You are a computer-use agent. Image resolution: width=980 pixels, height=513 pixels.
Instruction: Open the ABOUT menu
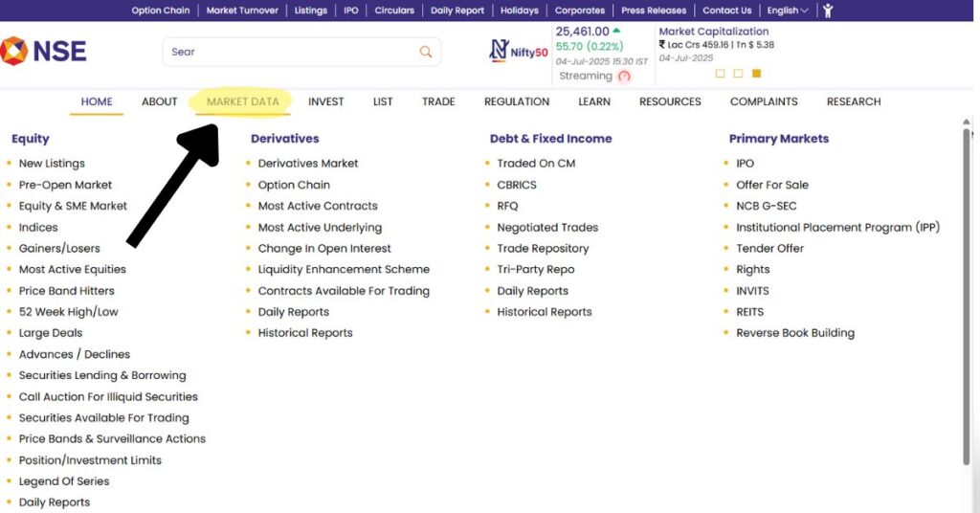(x=160, y=101)
